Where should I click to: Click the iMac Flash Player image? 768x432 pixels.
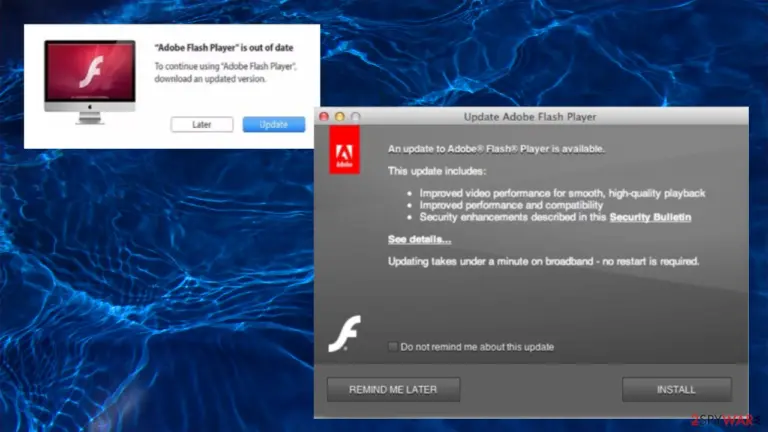90,82
